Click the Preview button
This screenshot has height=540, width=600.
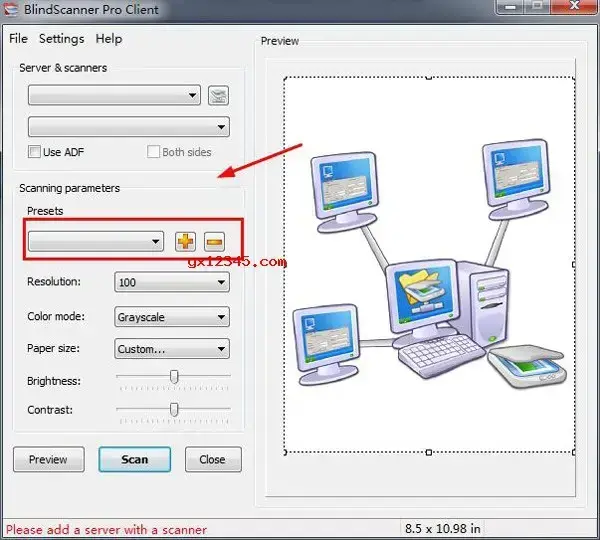49,459
